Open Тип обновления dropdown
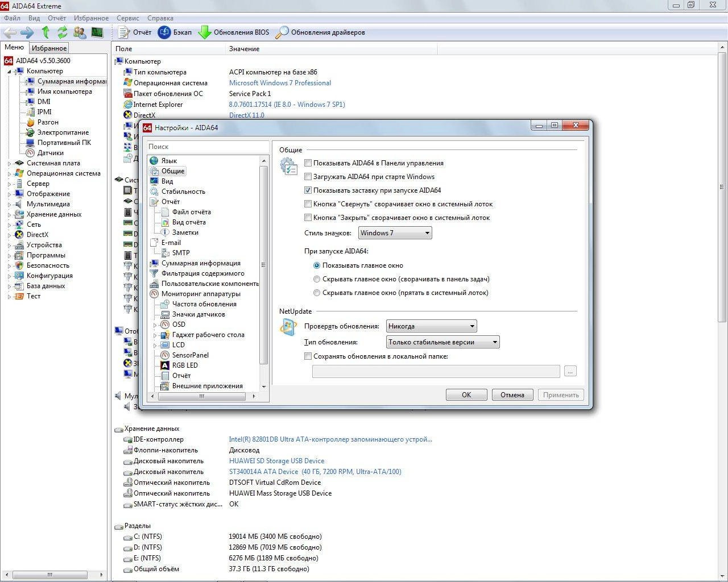 click(442, 342)
